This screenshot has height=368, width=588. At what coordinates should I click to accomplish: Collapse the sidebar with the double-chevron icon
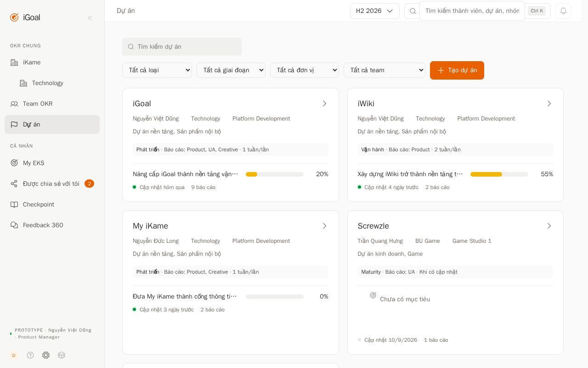(90, 18)
